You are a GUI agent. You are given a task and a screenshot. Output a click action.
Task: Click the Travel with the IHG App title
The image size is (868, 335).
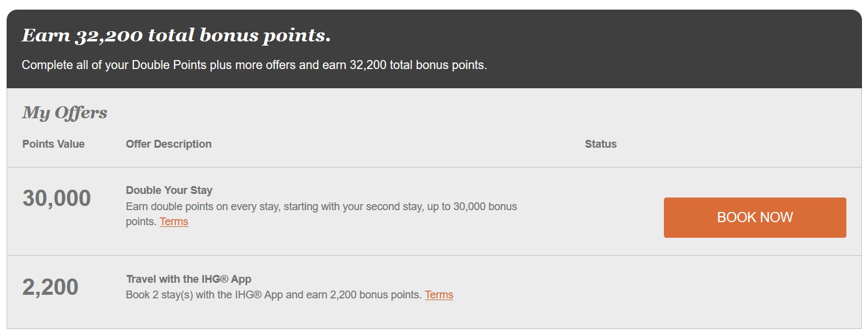tap(188, 279)
